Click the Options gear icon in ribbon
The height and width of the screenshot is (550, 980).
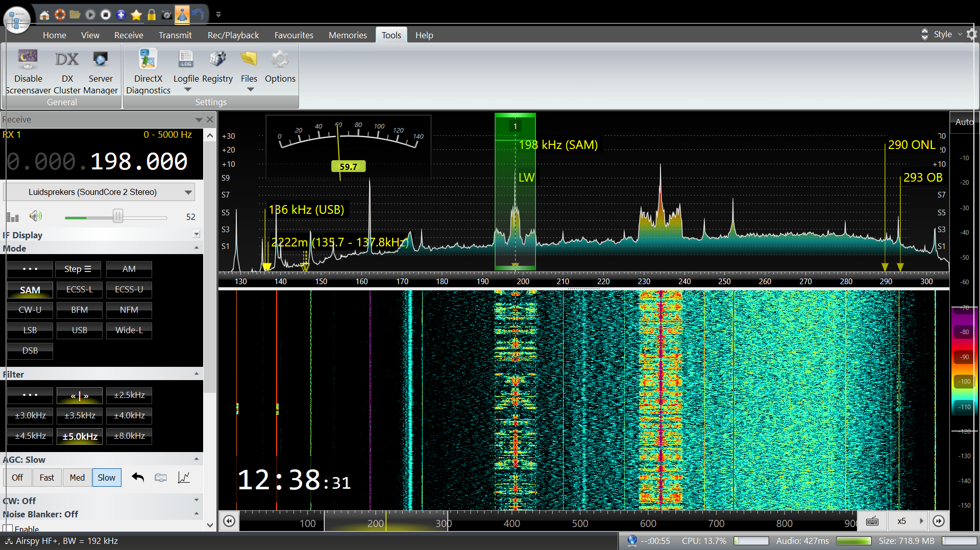pos(280,60)
